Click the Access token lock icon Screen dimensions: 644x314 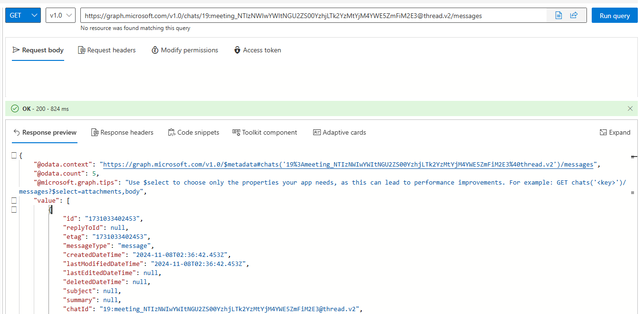pos(237,49)
